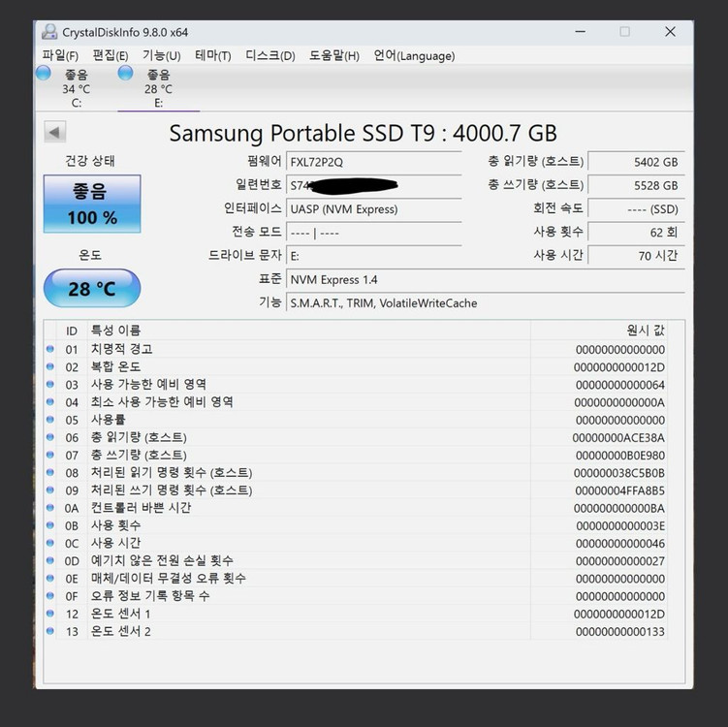This screenshot has width=728, height=727.
Task: Click the 좋음 100 % health status button
Action: 92,204
